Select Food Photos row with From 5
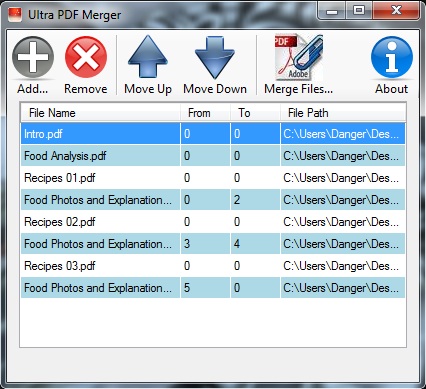The height and width of the screenshot is (389, 426). click(x=213, y=288)
